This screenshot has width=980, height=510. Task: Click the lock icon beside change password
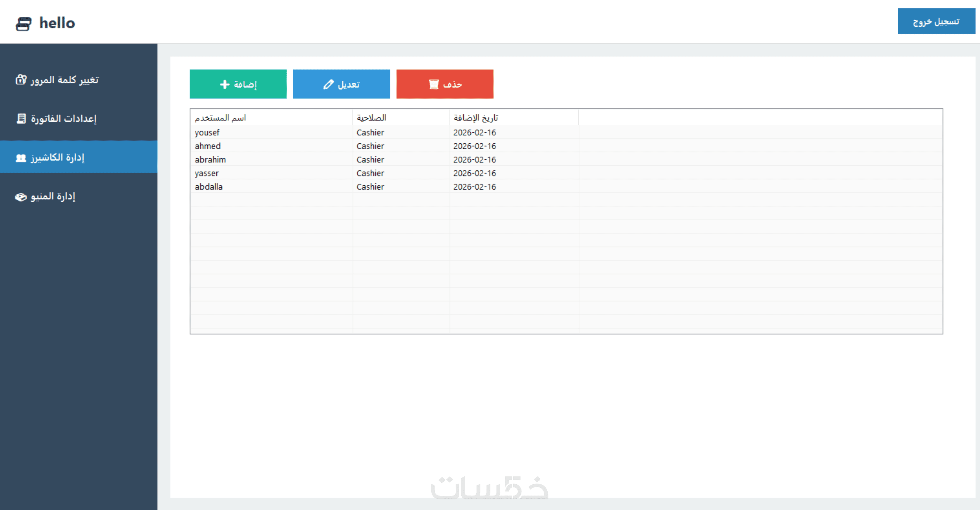(x=21, y=80)
